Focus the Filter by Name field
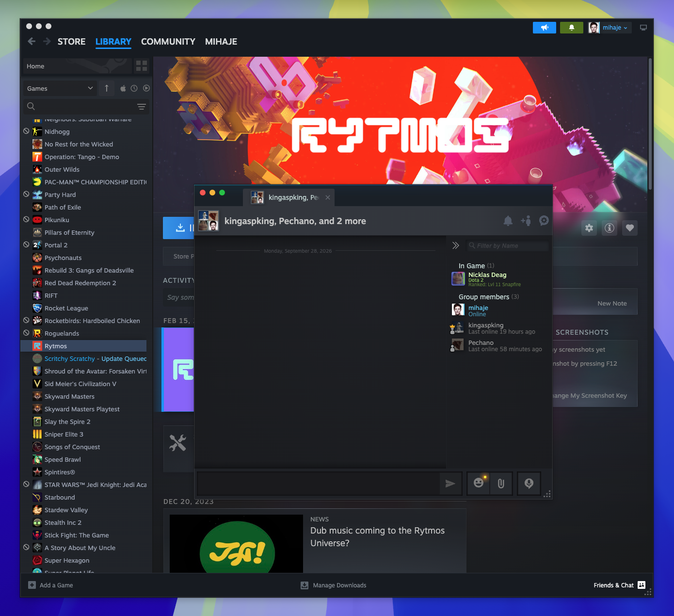674x616 pixels. [507, 245]
